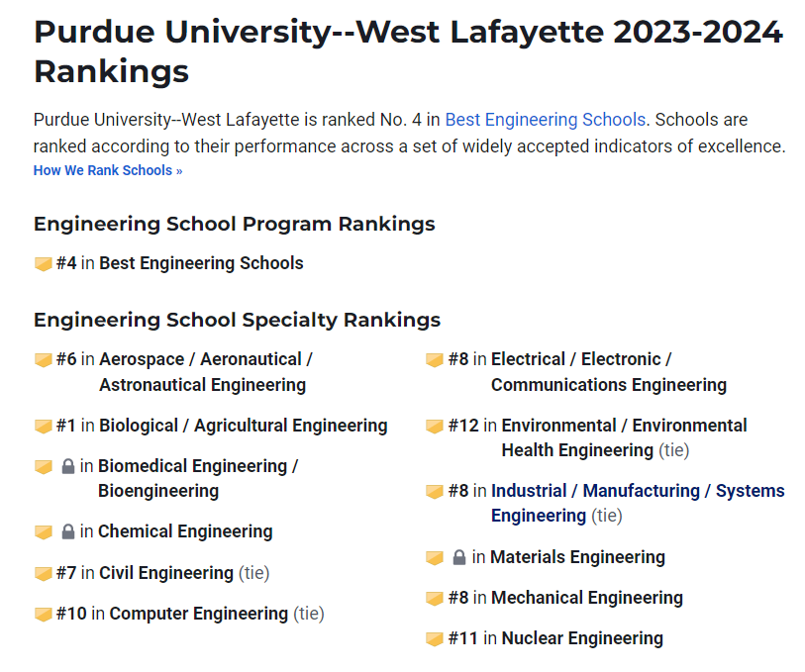Click the gold badge icon next to Best Engineering Schools ranking
Viewport: 805px width, 672px height.
[44, 263]
